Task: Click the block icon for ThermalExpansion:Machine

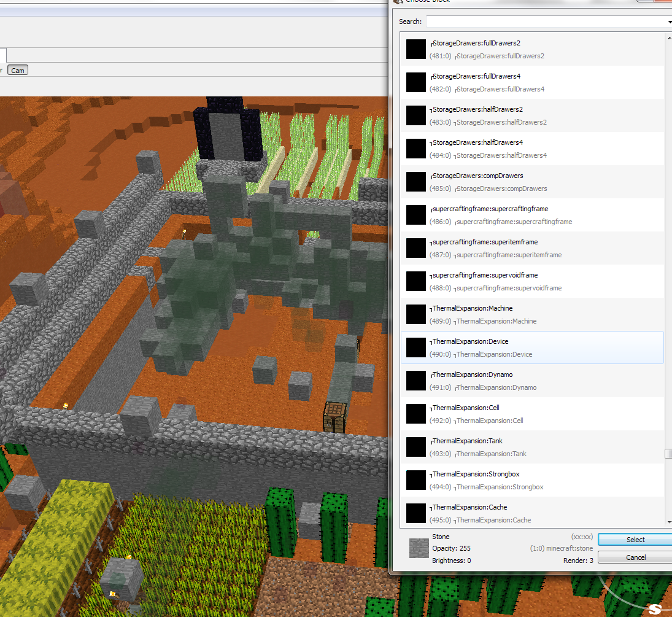Action: coord(415,314)
